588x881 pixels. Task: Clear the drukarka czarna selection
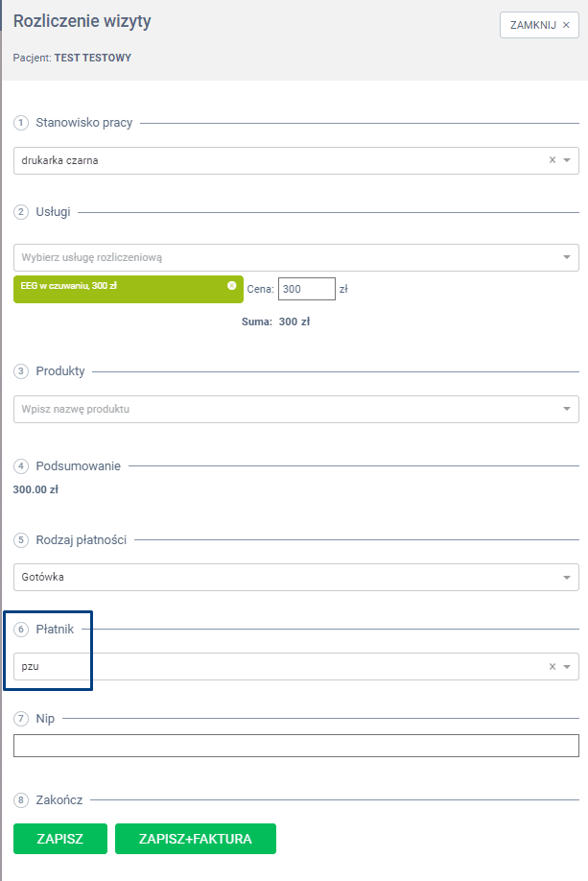pyautogui.click(x=553, y=160)
